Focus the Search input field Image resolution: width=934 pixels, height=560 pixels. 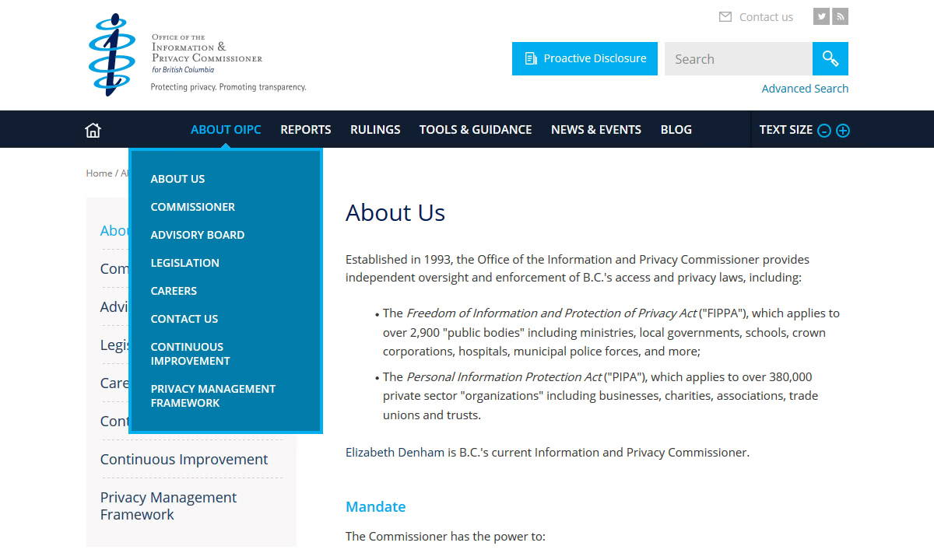point(739,59)
